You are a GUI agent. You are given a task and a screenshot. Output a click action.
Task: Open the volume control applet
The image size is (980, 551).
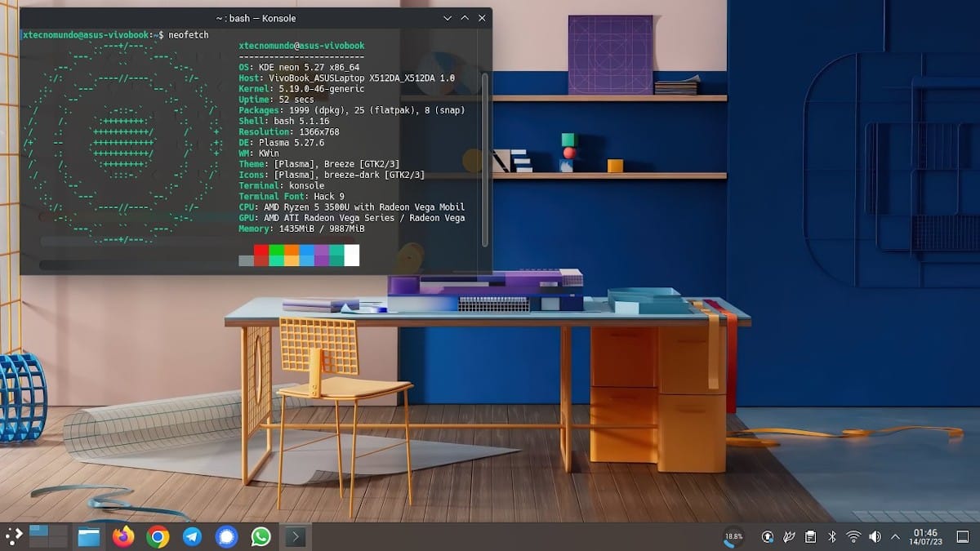click(875, 536)
